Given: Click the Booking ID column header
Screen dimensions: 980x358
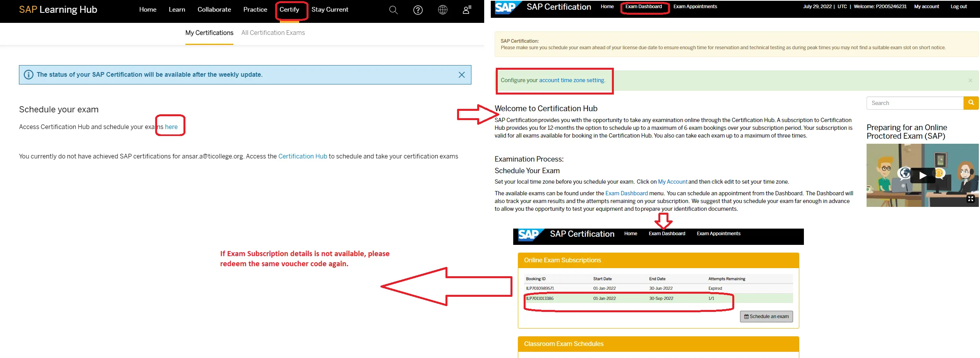Looking at the screenshot, I should (536, 279).
